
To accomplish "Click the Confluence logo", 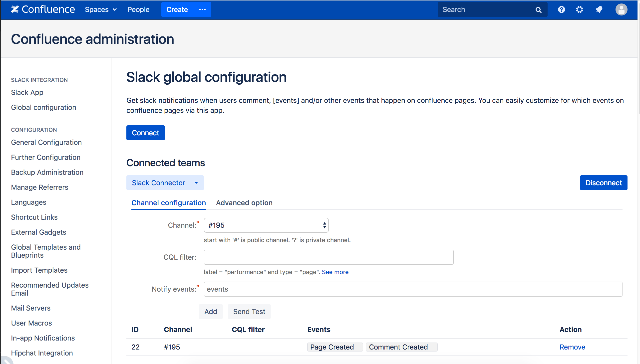I will (42, 9).
